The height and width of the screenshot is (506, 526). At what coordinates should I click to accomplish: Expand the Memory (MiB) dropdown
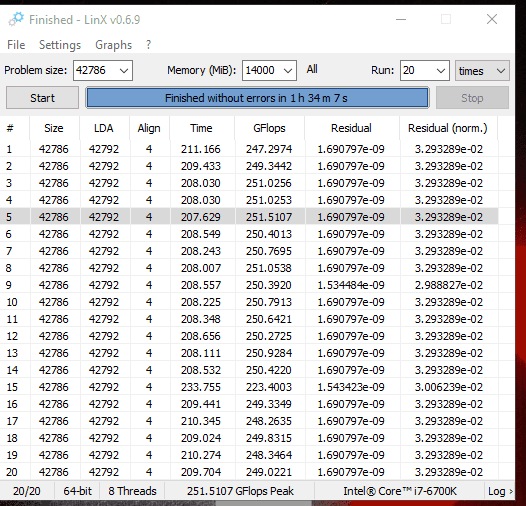click(x=287, y=71)
